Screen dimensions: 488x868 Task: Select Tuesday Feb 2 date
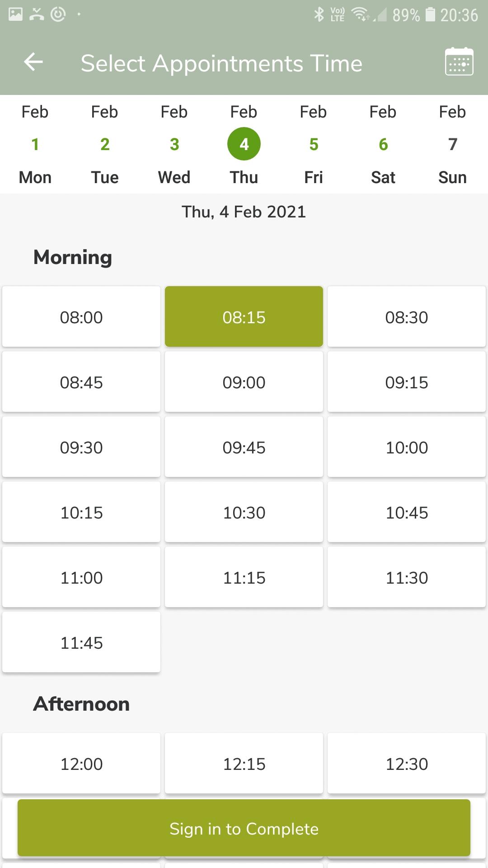pyautogui.click(x=105, y=145)
